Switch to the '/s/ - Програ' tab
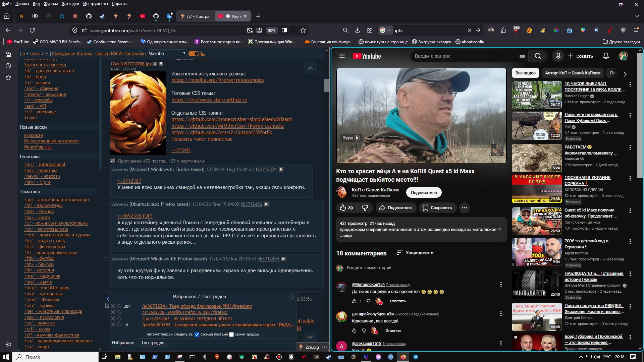The width and height of the screenshot is (644, 362). click(195, 16)
